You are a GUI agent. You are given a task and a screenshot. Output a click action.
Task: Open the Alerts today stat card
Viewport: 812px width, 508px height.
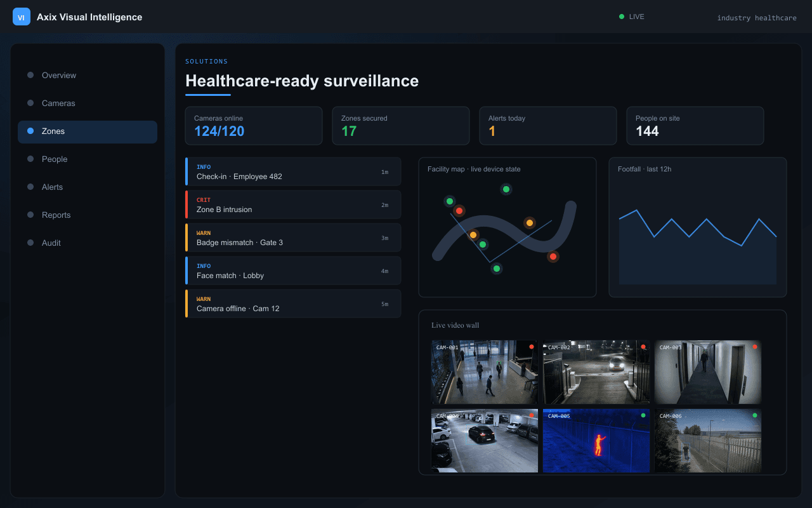coord(548,126)
